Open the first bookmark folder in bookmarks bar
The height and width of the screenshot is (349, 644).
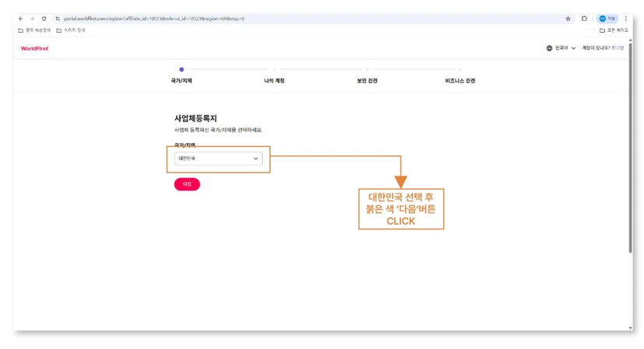(x=34, y=30)
